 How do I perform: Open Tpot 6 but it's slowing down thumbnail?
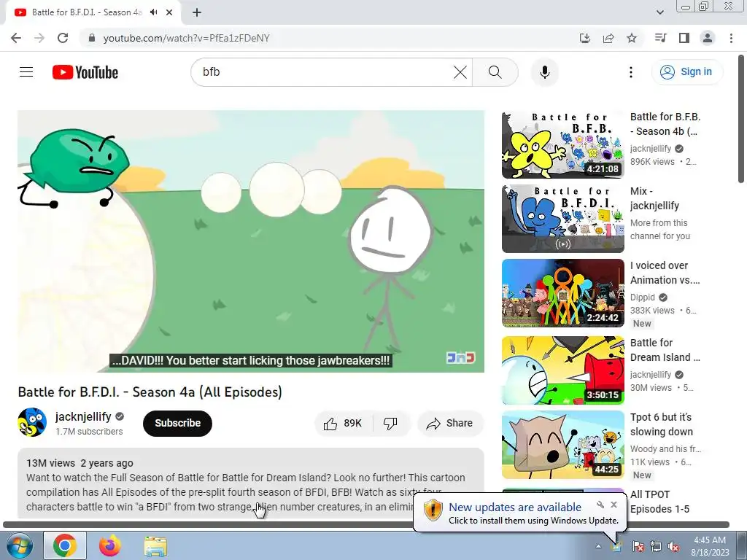pyautogui.click(x=562, y=445)
